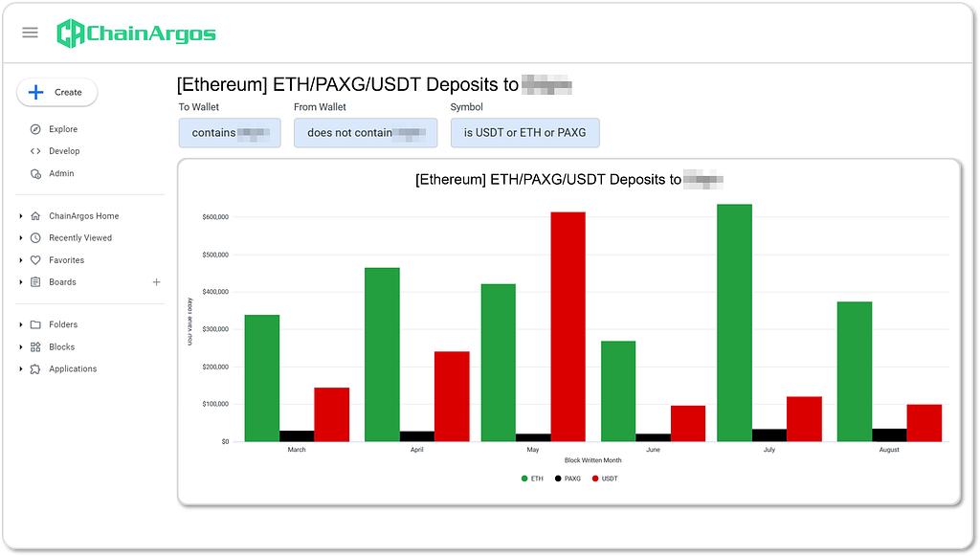Click the 'Symbol' filter label
Viewport: 980px width, 556px height.
(x=467, y=107)
